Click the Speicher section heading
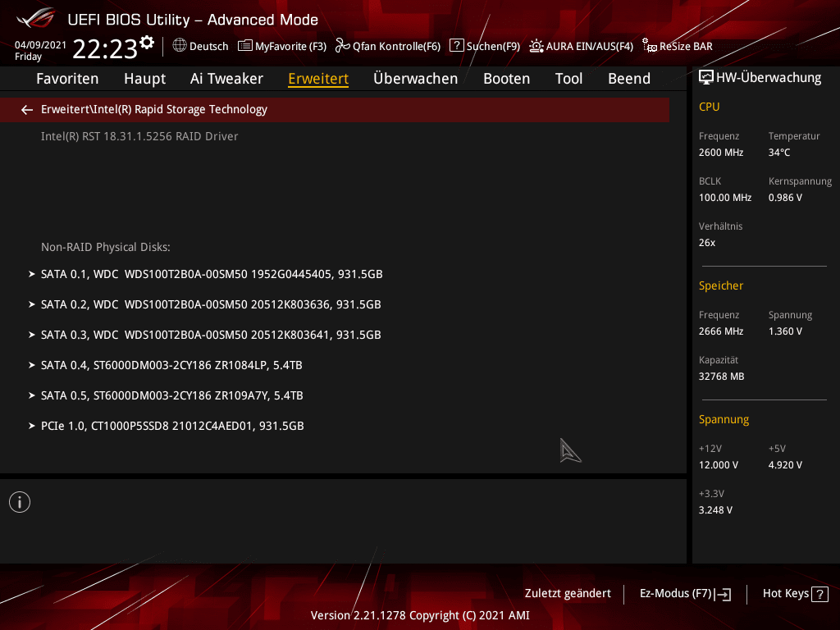 tap(721, 286)
